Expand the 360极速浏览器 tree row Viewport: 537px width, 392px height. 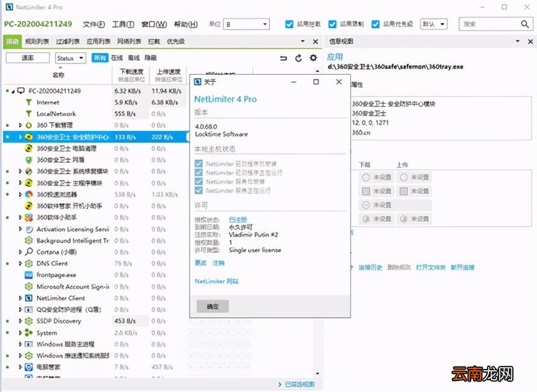[x=20, y=194]
